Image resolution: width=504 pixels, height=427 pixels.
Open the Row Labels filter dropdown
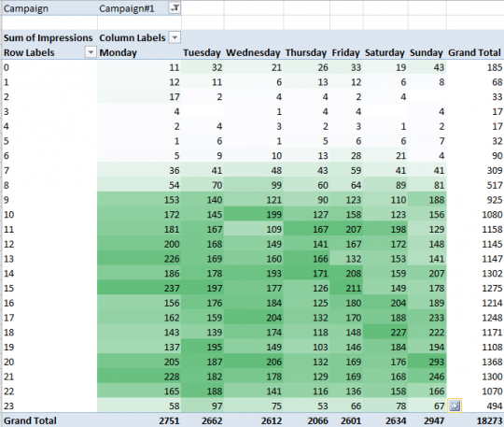click(x=91, y=52)
